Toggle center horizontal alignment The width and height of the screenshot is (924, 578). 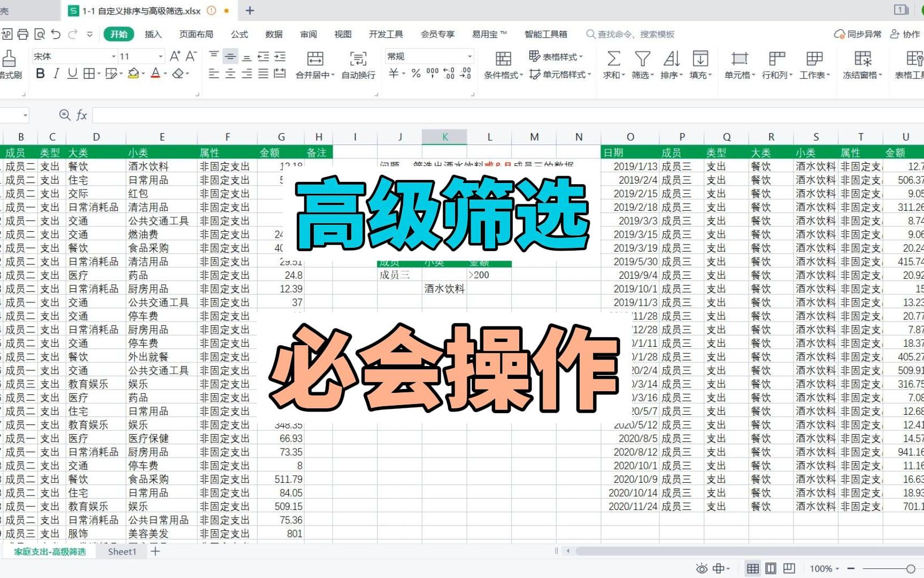[x=230, y=74]
